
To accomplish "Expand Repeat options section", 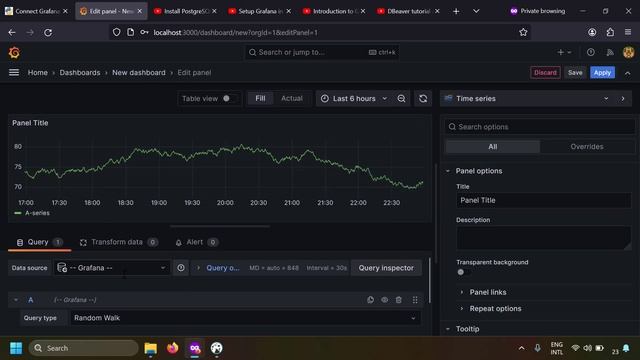I will tap(495, 309).
